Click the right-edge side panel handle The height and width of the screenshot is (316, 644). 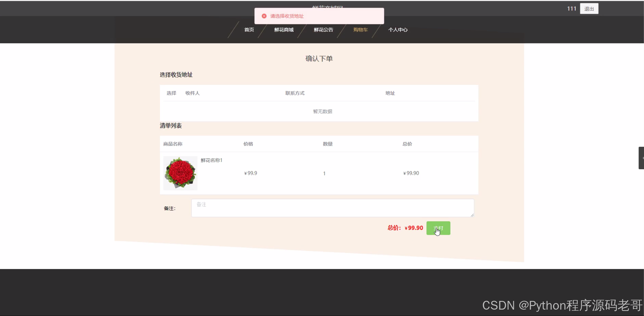(641, 158)
